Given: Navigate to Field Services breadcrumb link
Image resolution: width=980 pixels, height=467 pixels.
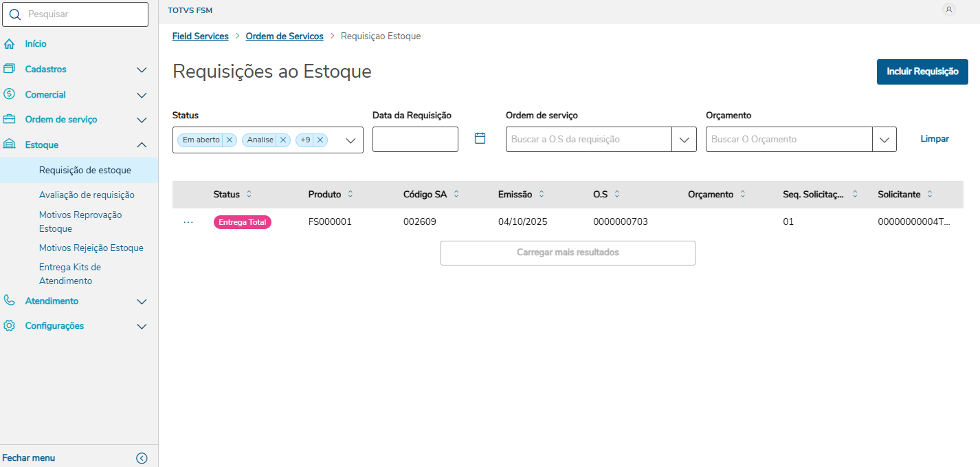Looking at the screenshot, I should [x=200, y=36].
